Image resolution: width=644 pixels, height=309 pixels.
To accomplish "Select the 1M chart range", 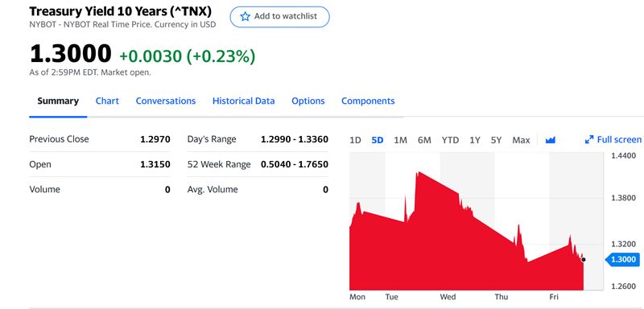I will tap(400, 140).
